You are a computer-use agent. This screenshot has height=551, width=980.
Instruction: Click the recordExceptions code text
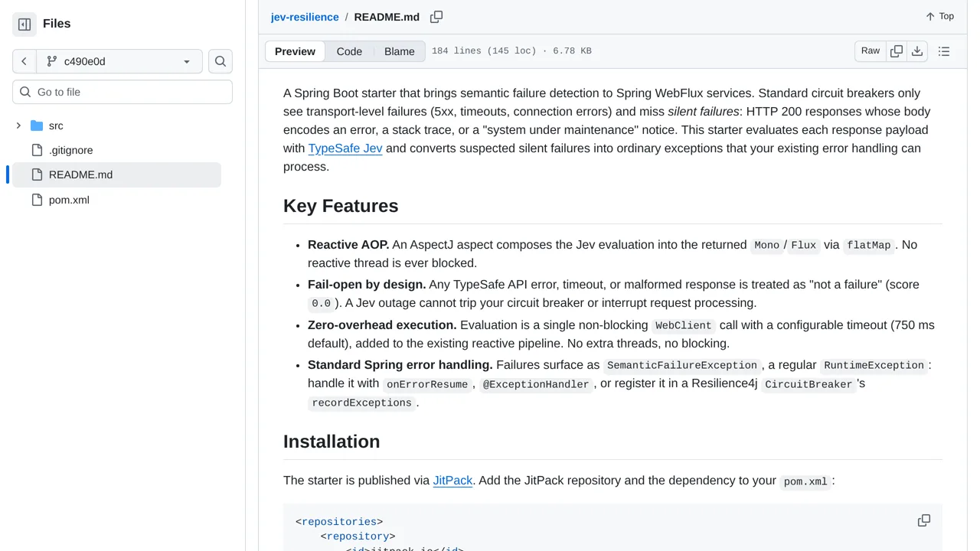[x=362, y=403]
